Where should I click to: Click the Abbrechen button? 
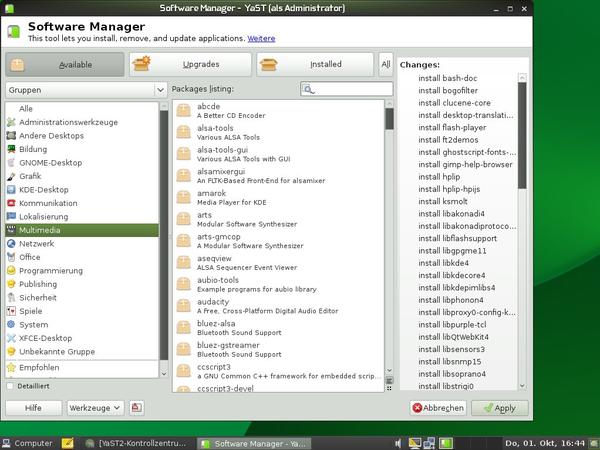[438, 408]
